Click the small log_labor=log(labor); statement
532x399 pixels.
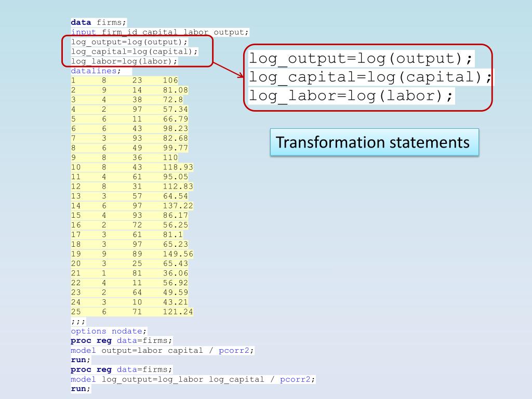(124, 61)
